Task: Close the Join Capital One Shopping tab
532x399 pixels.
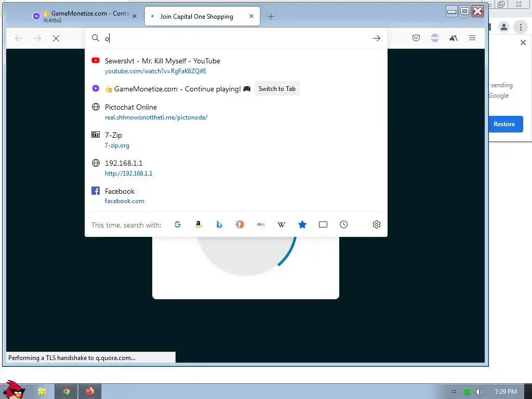Action: 251,16
